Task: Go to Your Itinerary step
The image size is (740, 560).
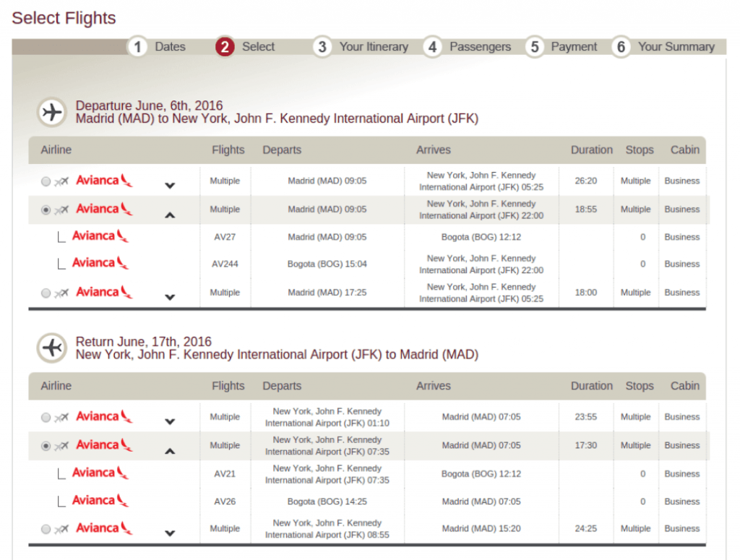Action: pyautogui.click(x=374, y=47)
